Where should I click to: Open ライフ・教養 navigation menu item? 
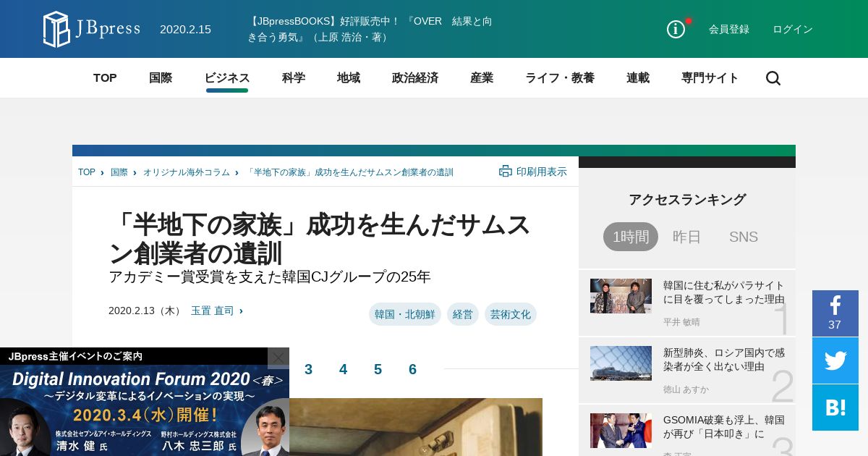coord(560,78)
